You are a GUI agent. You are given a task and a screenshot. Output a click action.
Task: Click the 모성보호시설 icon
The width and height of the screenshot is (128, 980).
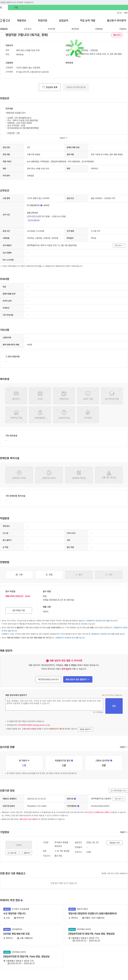coord(64,415)
